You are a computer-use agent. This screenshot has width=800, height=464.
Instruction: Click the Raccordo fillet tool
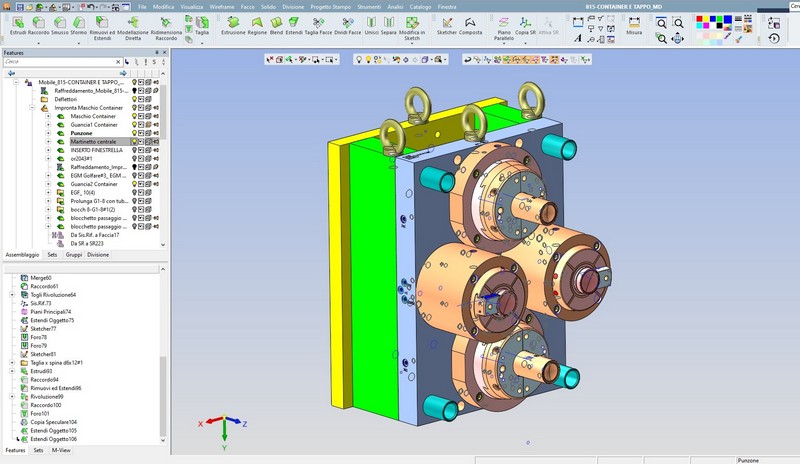coord(39,24)
